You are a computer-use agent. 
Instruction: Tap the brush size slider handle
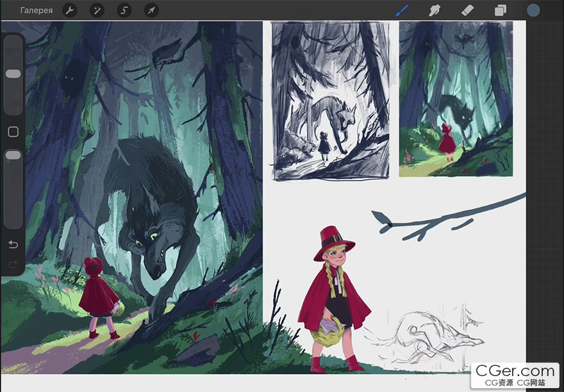[13, 74]
